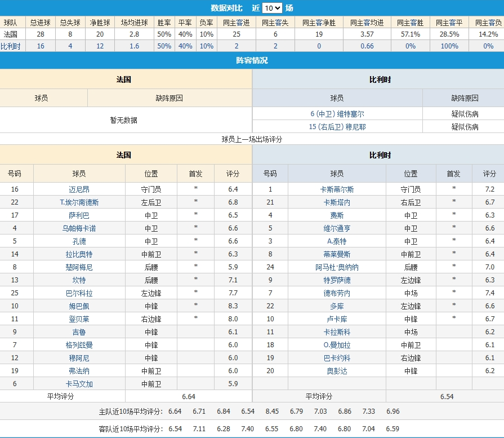The height and width of the screenshot is (438, 504).
Task: Click the 数据对比 header title
Action: click(226, 8)
